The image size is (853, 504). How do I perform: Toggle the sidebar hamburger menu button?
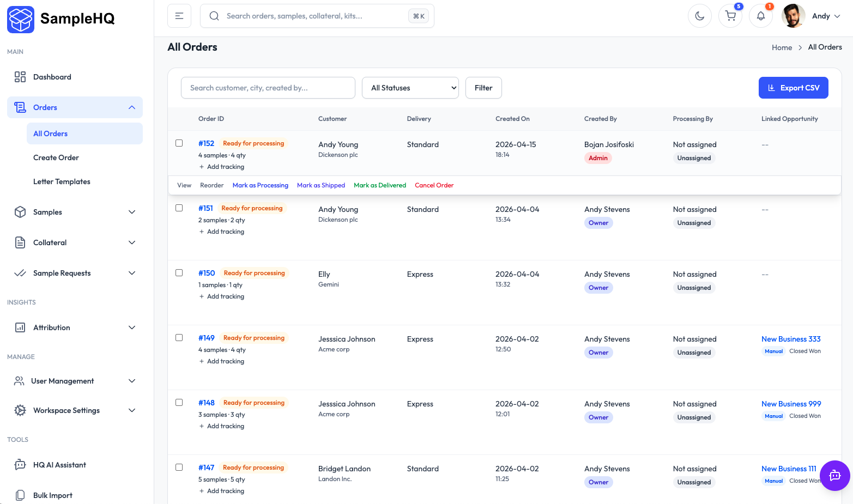tap(179, 16)
